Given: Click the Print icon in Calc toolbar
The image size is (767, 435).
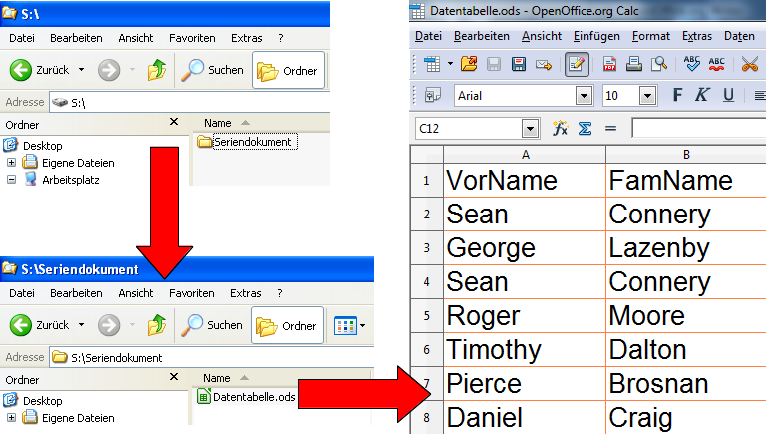Looking at the screenshot, I should pos(634,65).
